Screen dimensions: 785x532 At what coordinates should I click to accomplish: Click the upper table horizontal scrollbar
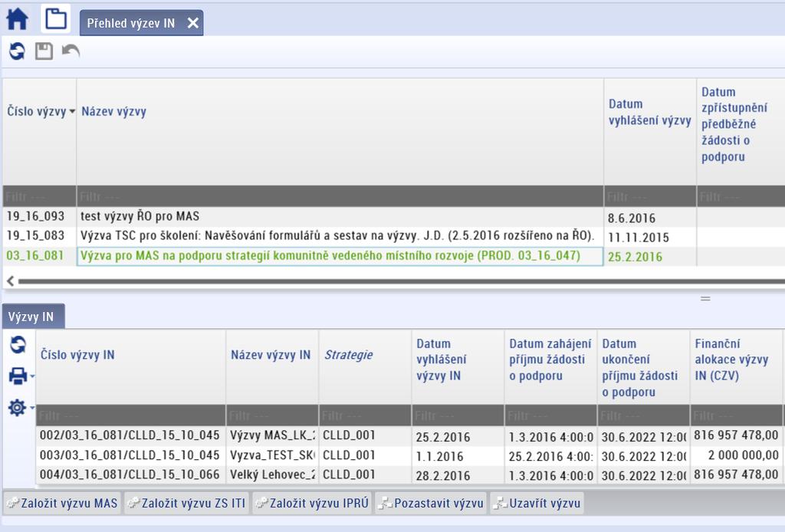coord(402,282)
